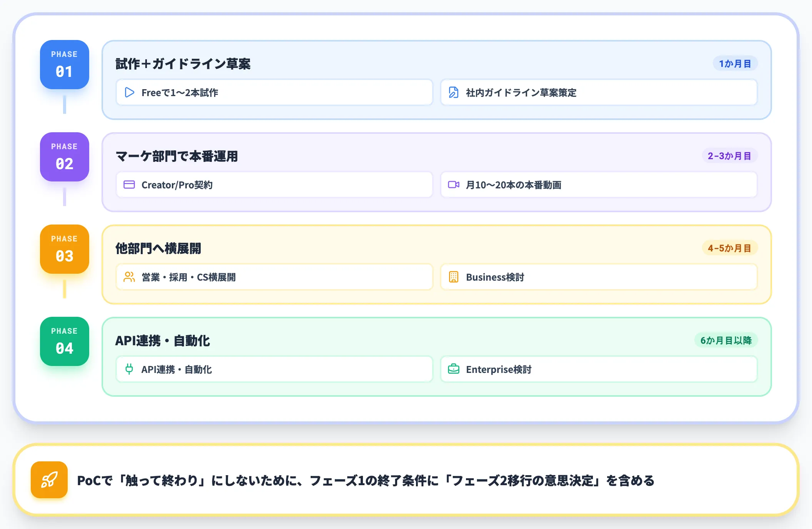Click the 1か月目 time pill

click(735, 63)
